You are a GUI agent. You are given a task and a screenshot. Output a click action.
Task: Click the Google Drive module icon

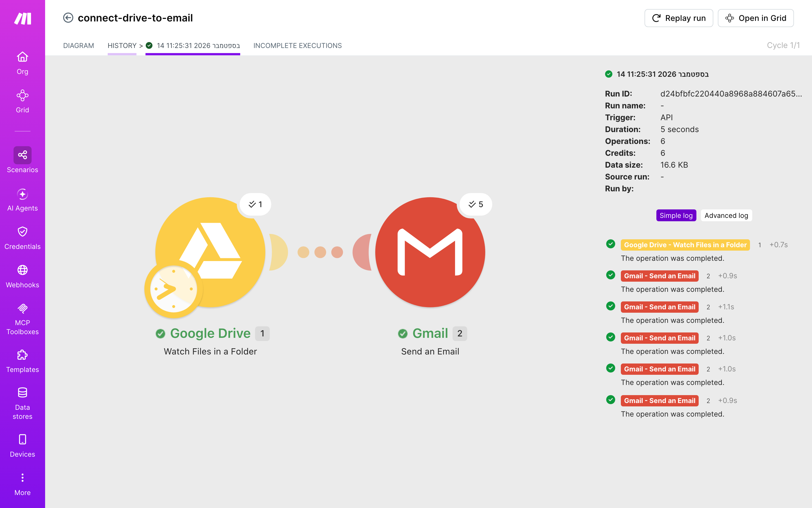click(x=210, y=252)
